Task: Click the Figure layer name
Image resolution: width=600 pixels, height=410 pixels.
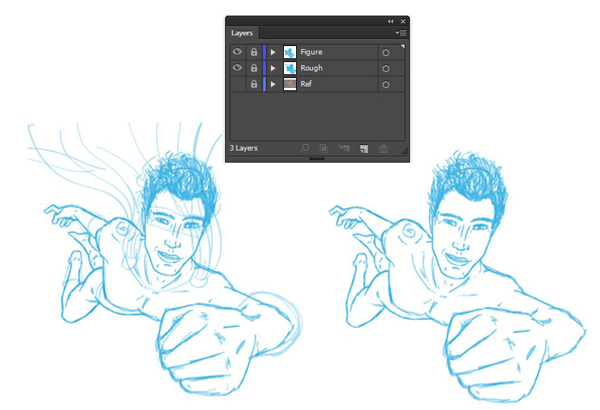Action: [x=311, y=52]
